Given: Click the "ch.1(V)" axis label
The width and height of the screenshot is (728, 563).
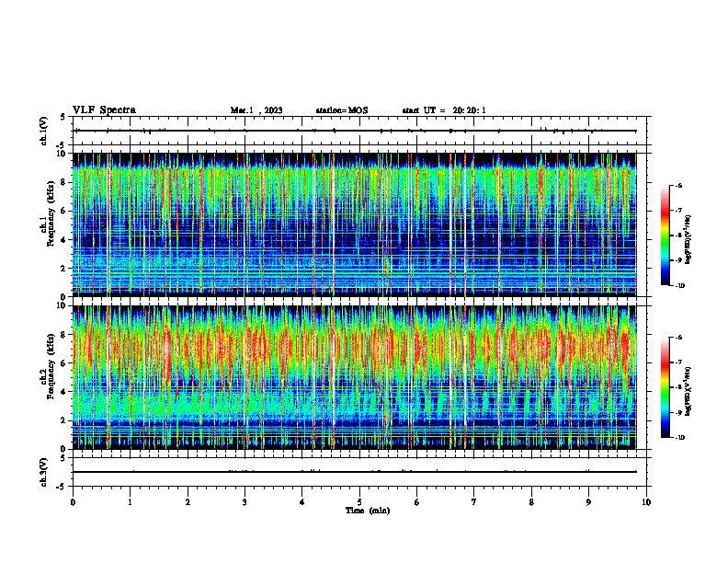Looking at the screenshot, I should tap(43, 131).
